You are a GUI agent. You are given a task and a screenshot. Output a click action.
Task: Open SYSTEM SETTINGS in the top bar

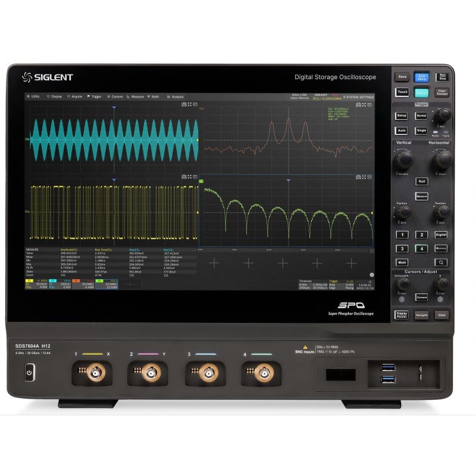pyautogui.click(x=359, y=97)
